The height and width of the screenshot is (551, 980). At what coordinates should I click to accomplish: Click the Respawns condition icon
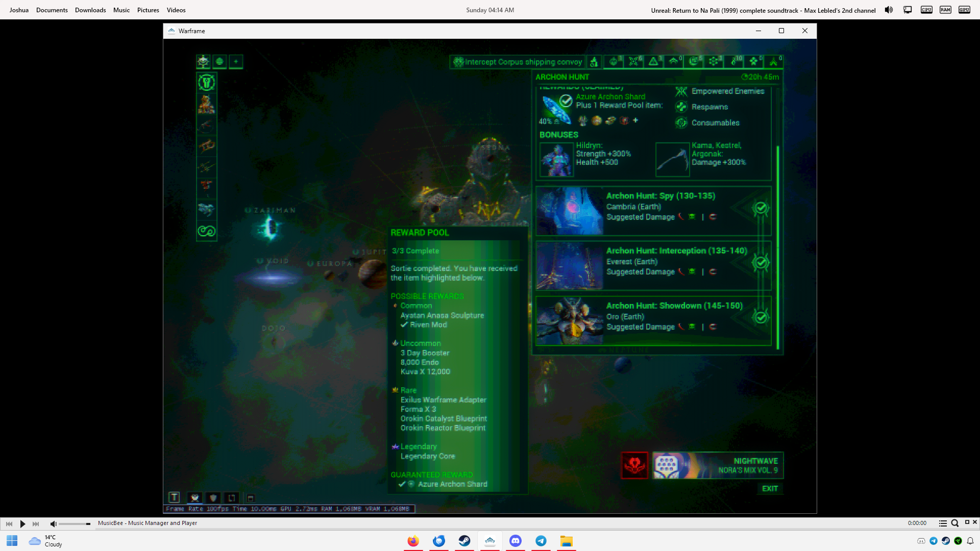tap(681, 107)
